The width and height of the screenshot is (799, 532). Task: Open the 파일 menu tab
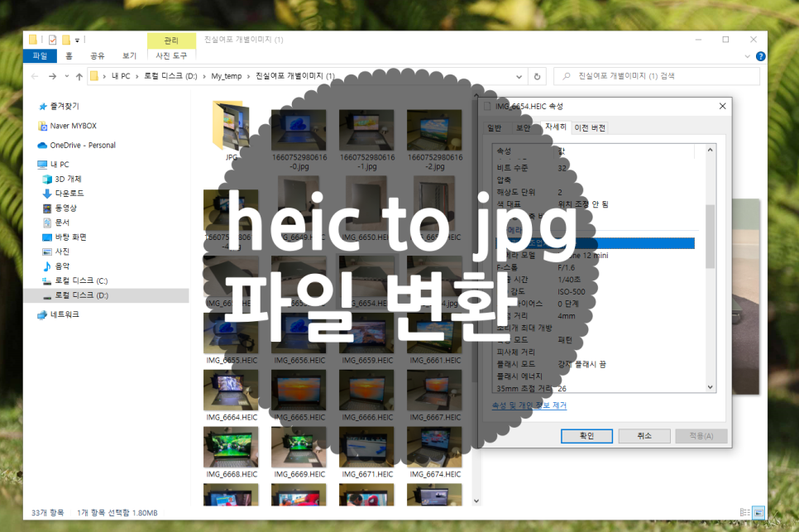coord(40,55)
